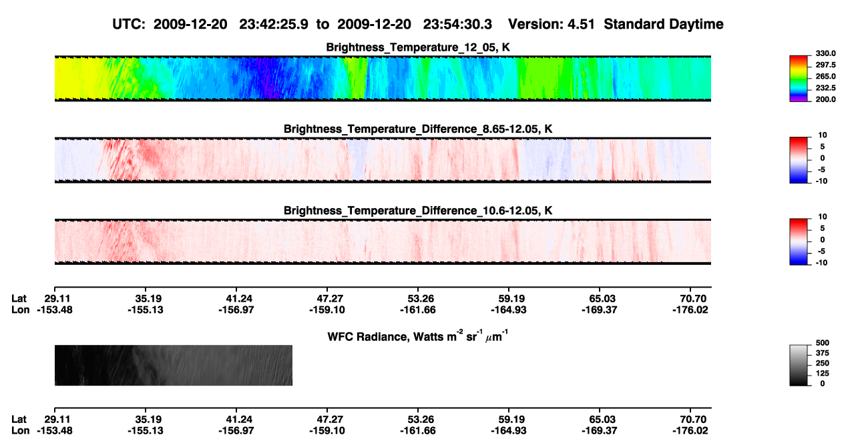Click the '250' radiance color bar label

823,363
